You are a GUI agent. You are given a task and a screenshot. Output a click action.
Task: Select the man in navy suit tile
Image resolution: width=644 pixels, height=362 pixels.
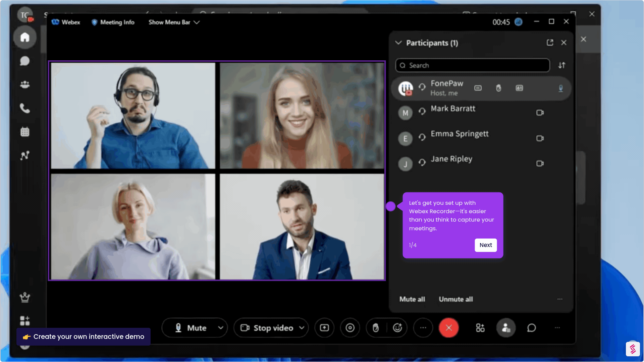click(302, 227)
